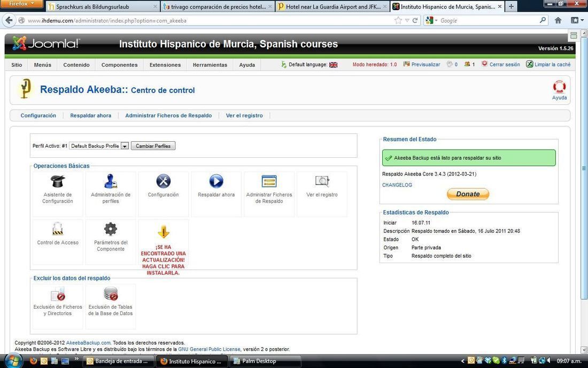Image resolution: width=588 pixels, height=368 pixels.
Task: Click the UK flag default language icon
Action: [x=334, y=65]
